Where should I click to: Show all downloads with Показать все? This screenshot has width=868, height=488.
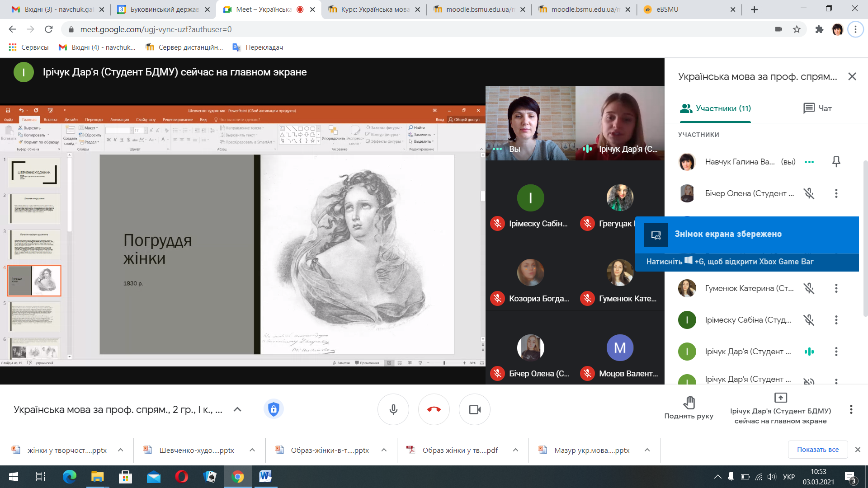tap(818, 450)
